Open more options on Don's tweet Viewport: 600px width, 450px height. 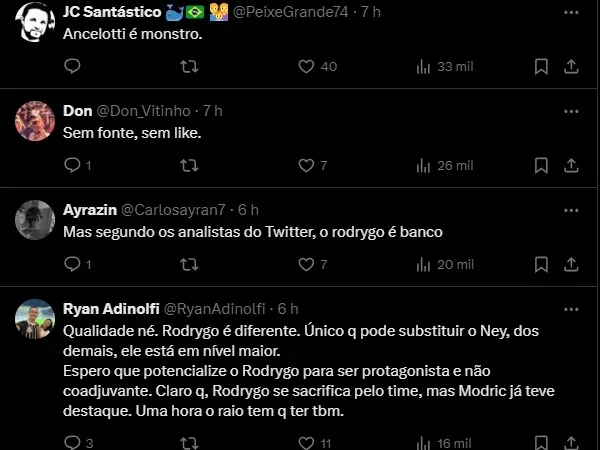pos(571,110)
